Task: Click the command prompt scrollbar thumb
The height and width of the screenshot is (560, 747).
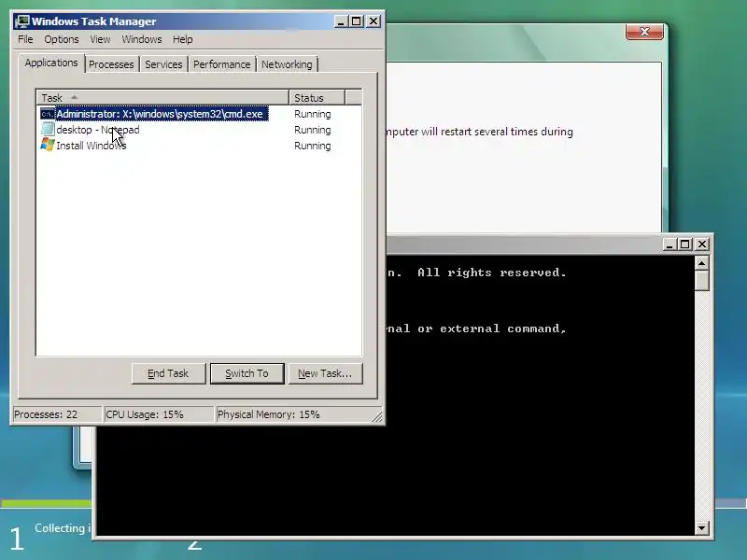Action: coord(702,281)
